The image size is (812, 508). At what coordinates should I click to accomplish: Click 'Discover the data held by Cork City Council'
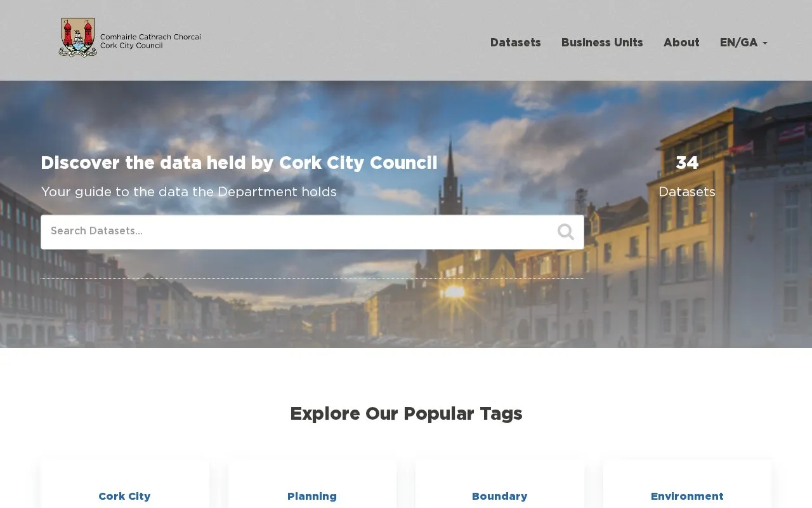239,163
